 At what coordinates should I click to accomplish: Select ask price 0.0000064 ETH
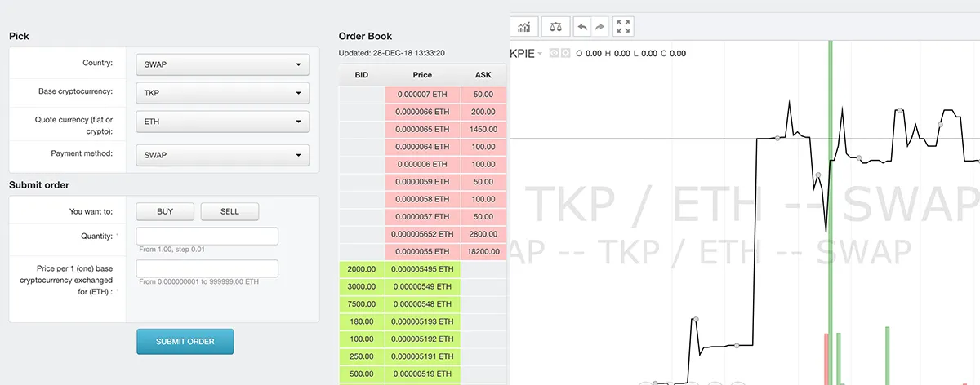422,147
